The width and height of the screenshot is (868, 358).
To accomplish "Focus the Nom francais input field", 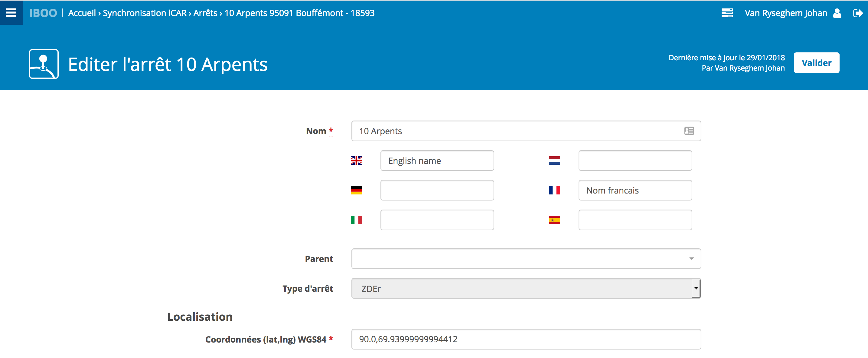I will point(635,190).
